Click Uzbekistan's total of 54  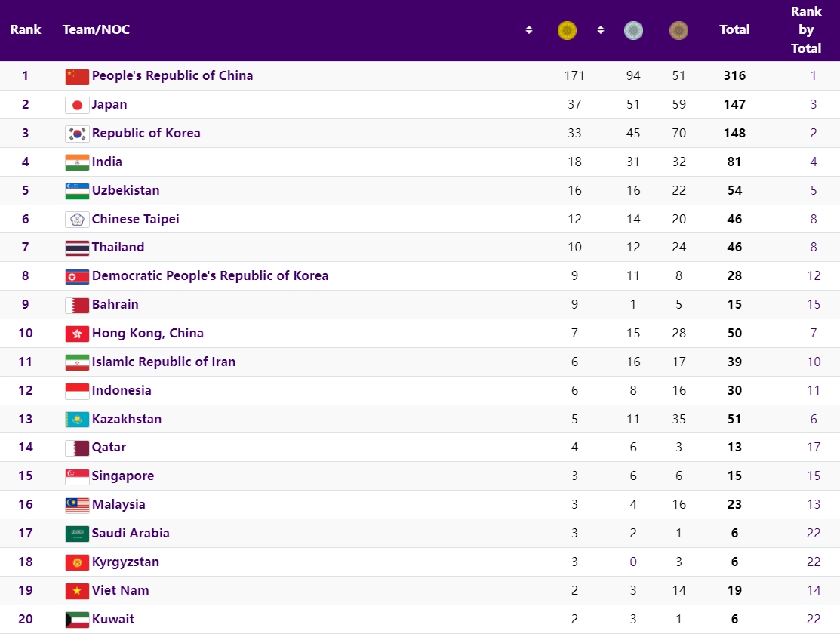tap(734, 190)
